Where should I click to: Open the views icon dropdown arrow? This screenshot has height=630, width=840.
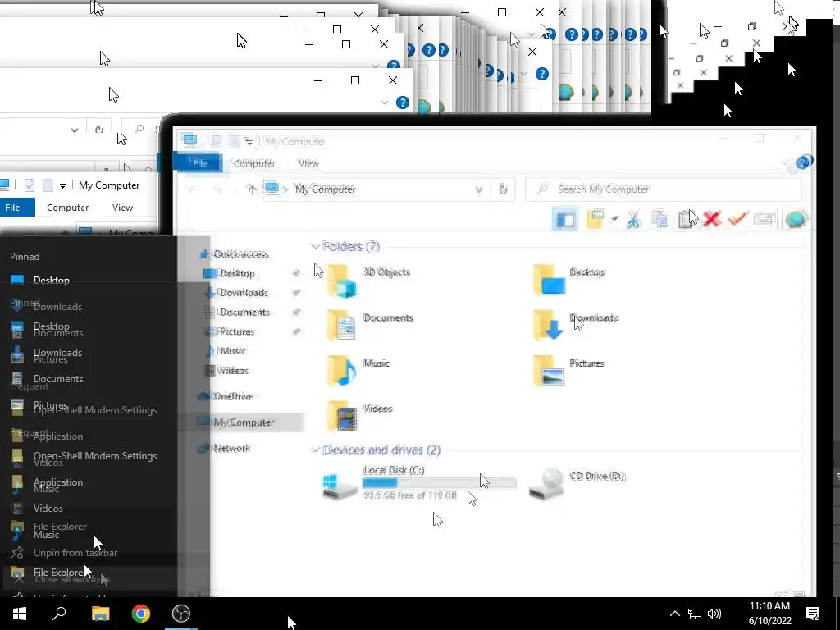coord(614,218)
